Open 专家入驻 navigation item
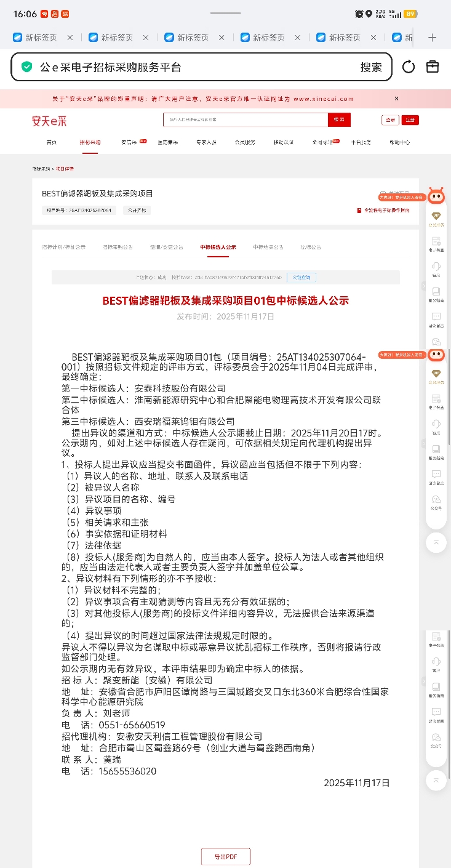The image size is (451, 868). pyautogui.click(x=206, y=142)
